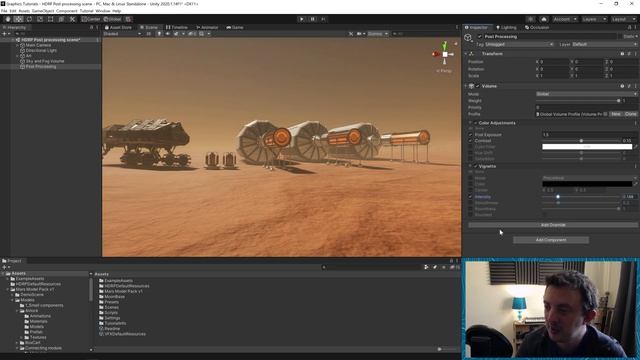The image size is (640, 360).
Task: Select the Scale tool in toolbar
Action: (x=40, y=19)
